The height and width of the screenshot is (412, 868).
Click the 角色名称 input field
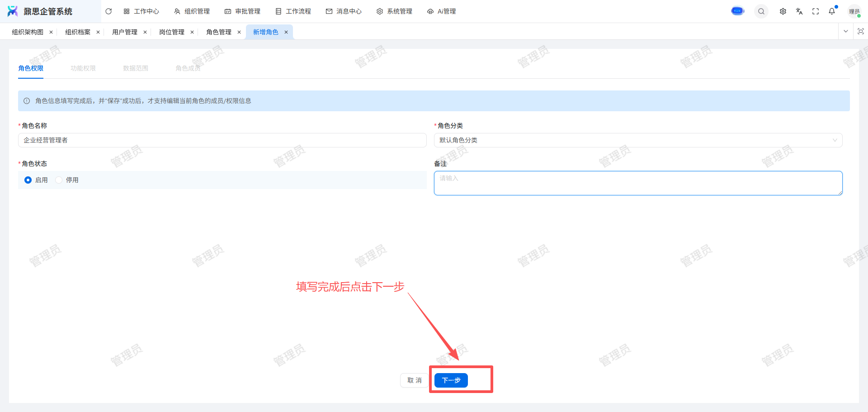point(222,140)
